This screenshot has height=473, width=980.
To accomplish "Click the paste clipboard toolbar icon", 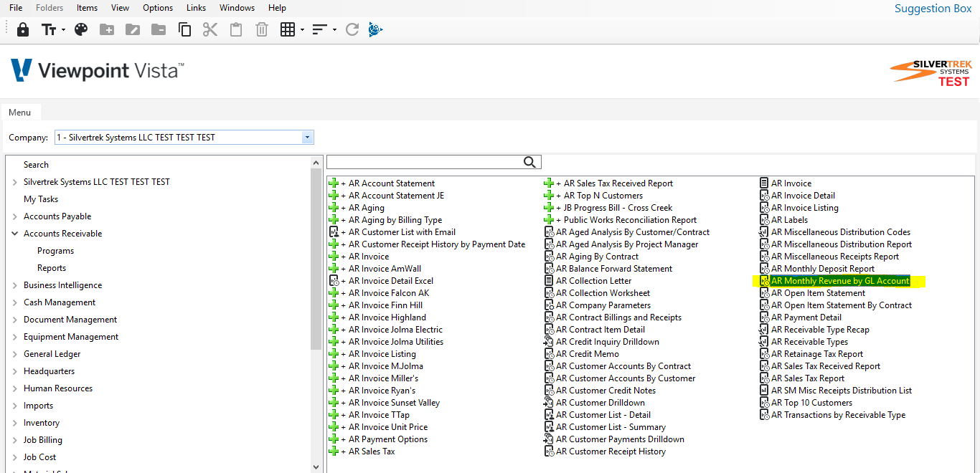I will 236,29.
